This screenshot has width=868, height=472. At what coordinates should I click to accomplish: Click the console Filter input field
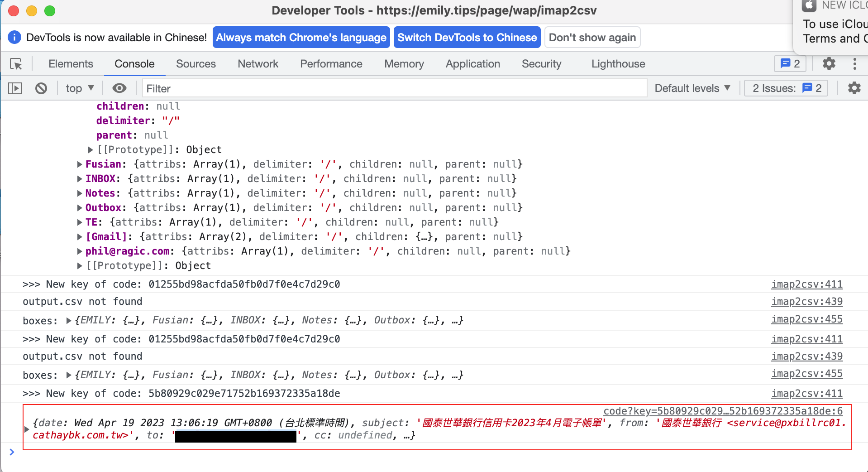(394, 88)
